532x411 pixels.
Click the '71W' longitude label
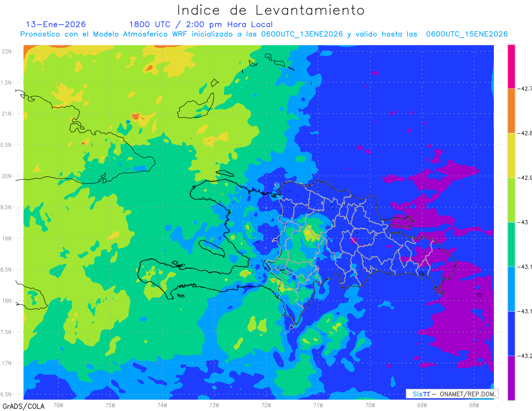coord(318,405)
